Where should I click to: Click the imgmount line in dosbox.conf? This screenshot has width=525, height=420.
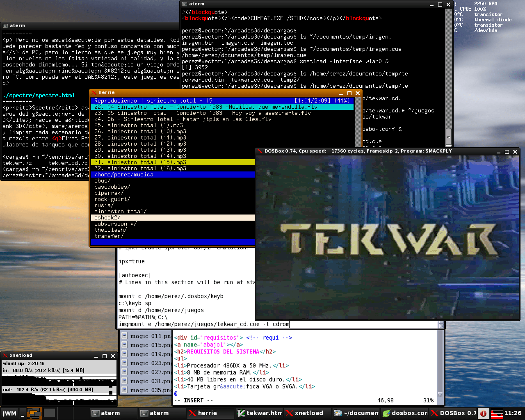pyautogui.click(x=204, y=324)
